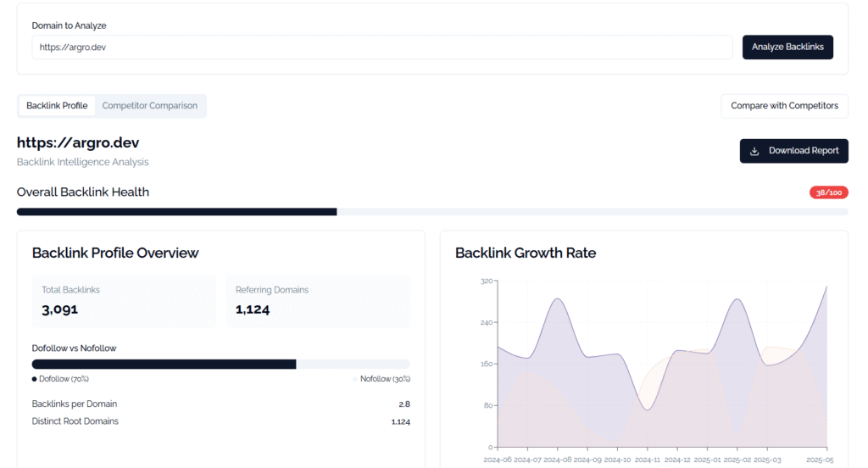Click the 2024-11 dip on the growth chart
This screenshot has height=468, width=868.
pos(648,409)
